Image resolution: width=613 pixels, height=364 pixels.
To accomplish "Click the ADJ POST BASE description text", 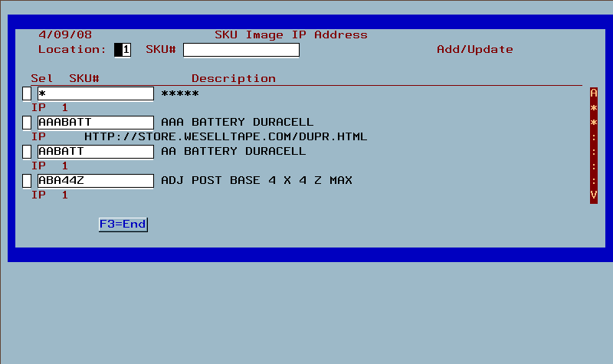I will click(x=257, y=181).
